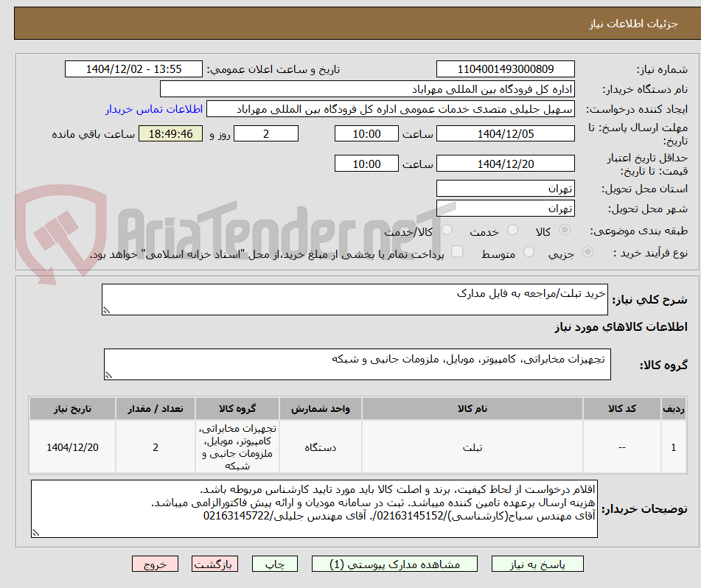The height and width of the screenshot is (588, 701).
Task: Click the price validity hour field 10:00
Action: pyautogui.click(x=366, y=164)
